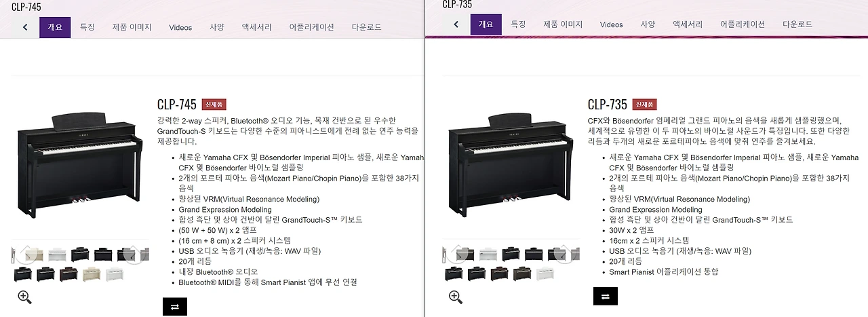Select the white CLP-735 piano thumbnail in bottom row
868x317 pixels.
click(545, 274)
